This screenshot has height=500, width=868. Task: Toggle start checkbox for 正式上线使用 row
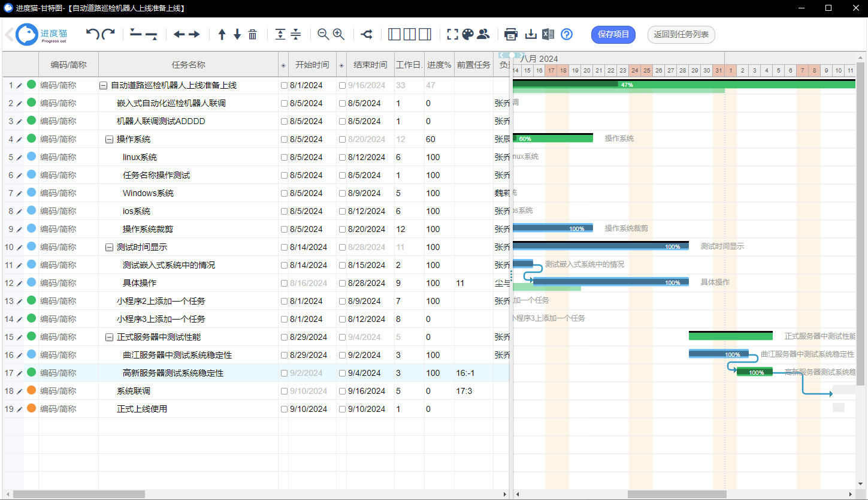(284, 409)
